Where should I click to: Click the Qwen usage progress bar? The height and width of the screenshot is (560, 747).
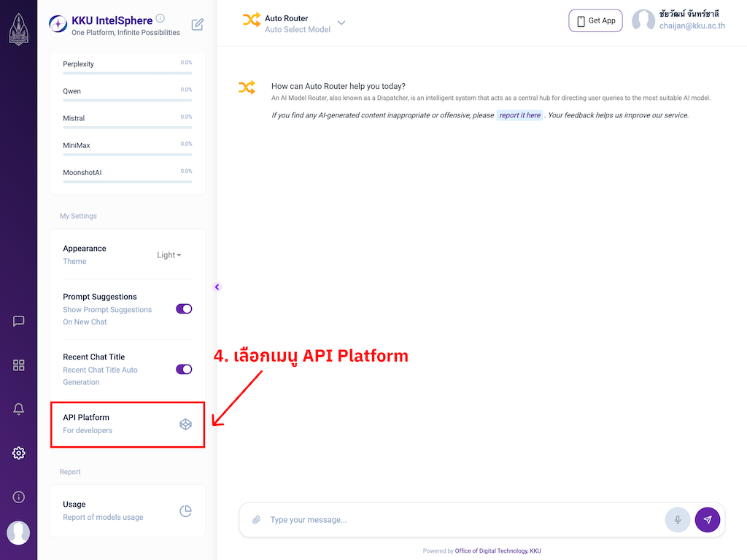click(x=128, y=101)
